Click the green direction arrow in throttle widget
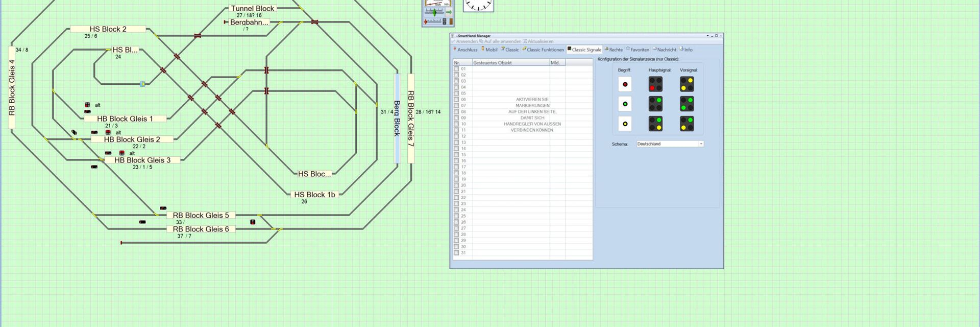 [449, 12]
